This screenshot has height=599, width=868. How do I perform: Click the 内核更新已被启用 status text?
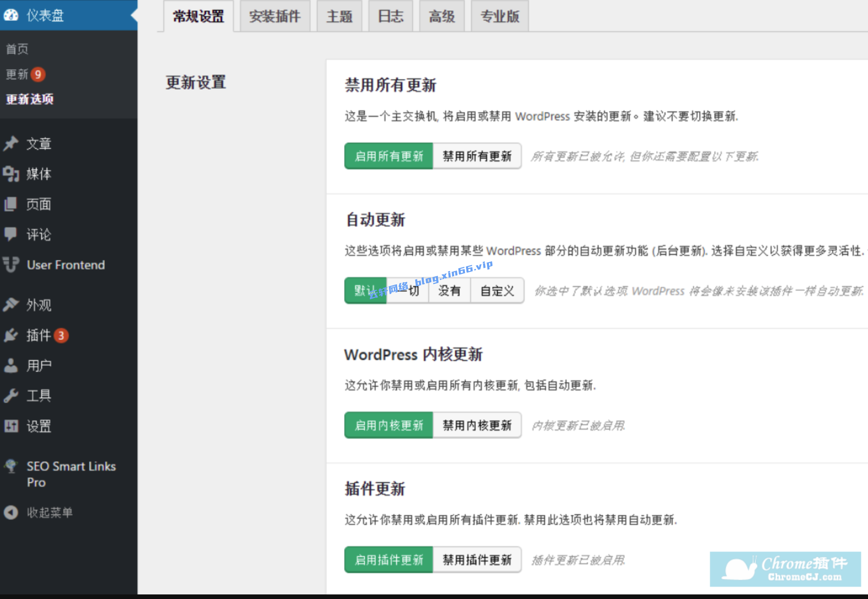tap(578, 425)
